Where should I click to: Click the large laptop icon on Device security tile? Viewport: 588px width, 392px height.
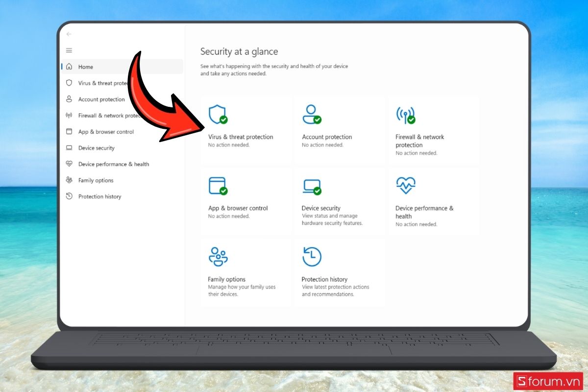pyautogui.click(x=312, y=186)
